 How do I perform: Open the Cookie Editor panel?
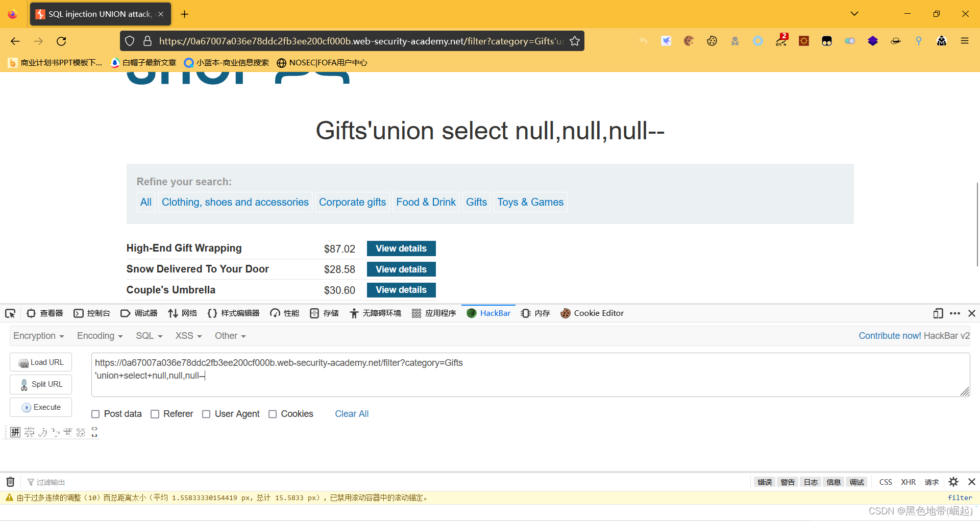point(592,313)
